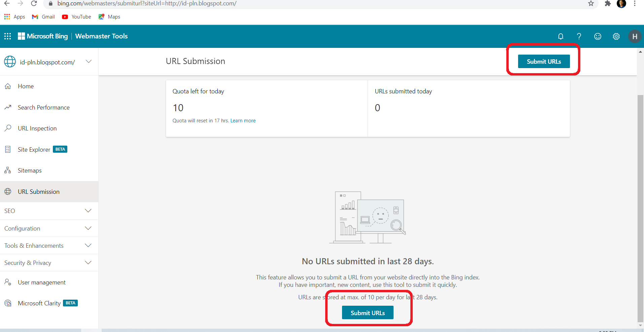The height and width of the screenshot is (332, 644).
Task: Click the 'URLs submitted today' label
Action: point(403,91)
